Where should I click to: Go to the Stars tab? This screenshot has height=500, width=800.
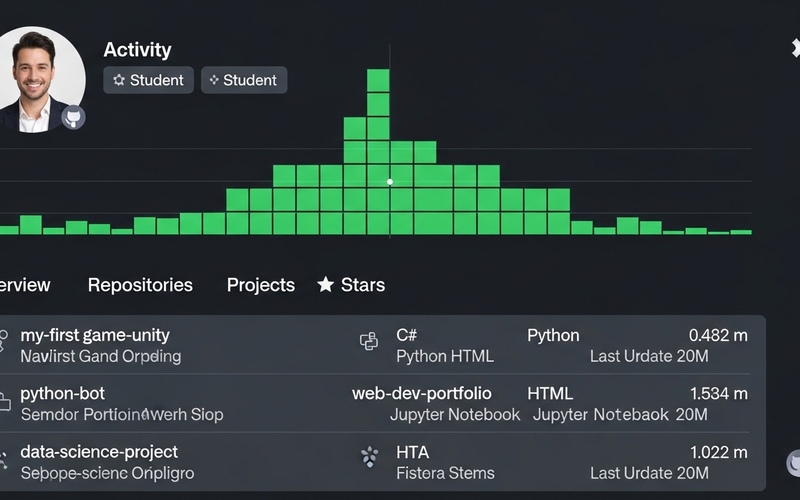click(x=362, y=285)
